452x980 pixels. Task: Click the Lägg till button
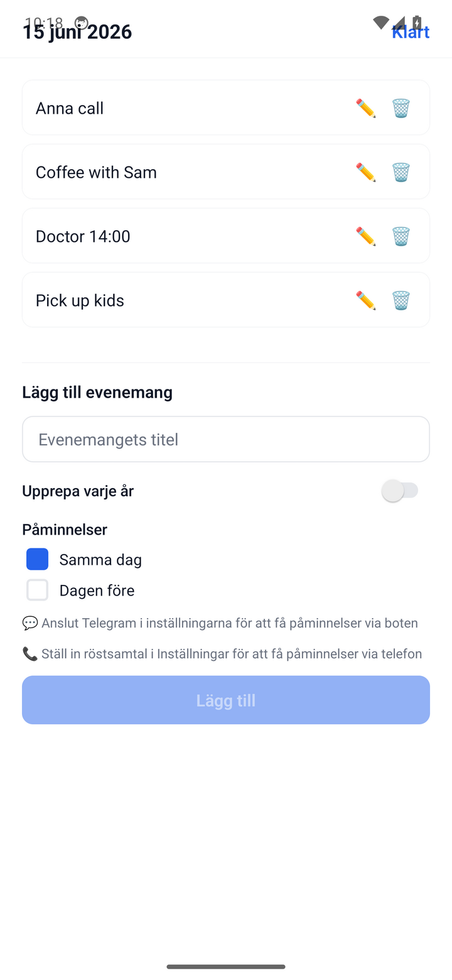click(226, 700)
